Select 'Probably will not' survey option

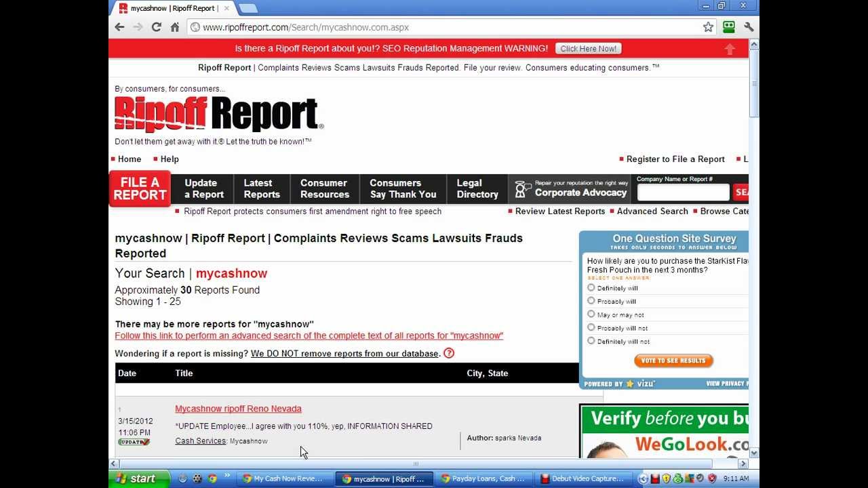coord(591,327)
